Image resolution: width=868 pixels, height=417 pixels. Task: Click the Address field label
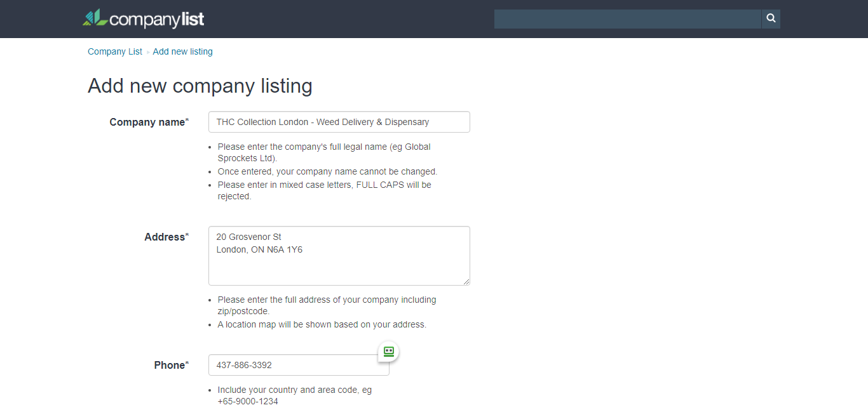click(166, 237)
